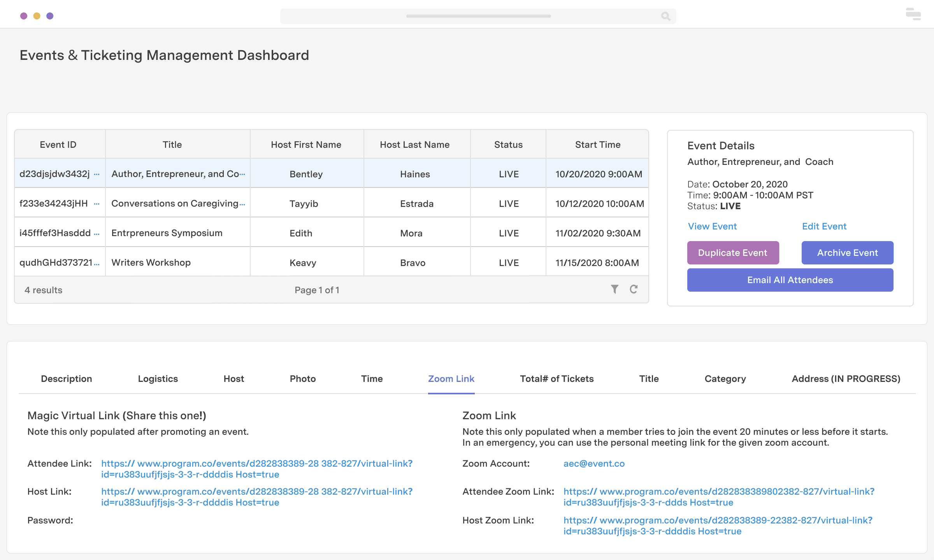The width and height of the screenshot is (934, 560).
Task: Open the filter icon below the events table
Action: click(x=614, y=289)
